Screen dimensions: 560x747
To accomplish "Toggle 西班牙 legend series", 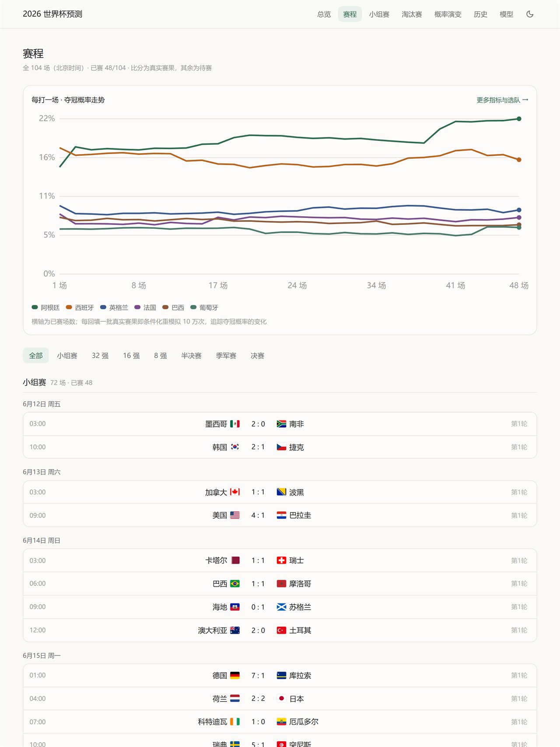I will (x=80, y=308).
